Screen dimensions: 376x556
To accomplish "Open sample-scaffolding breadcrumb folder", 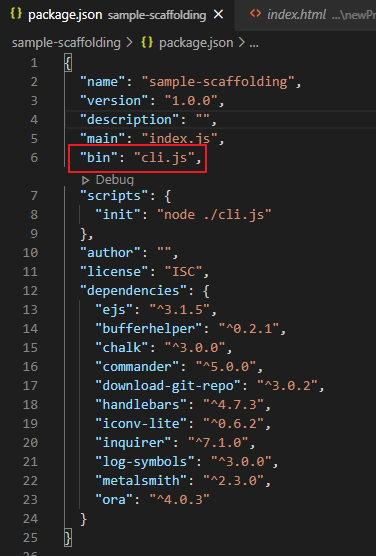I will point(66,43).
